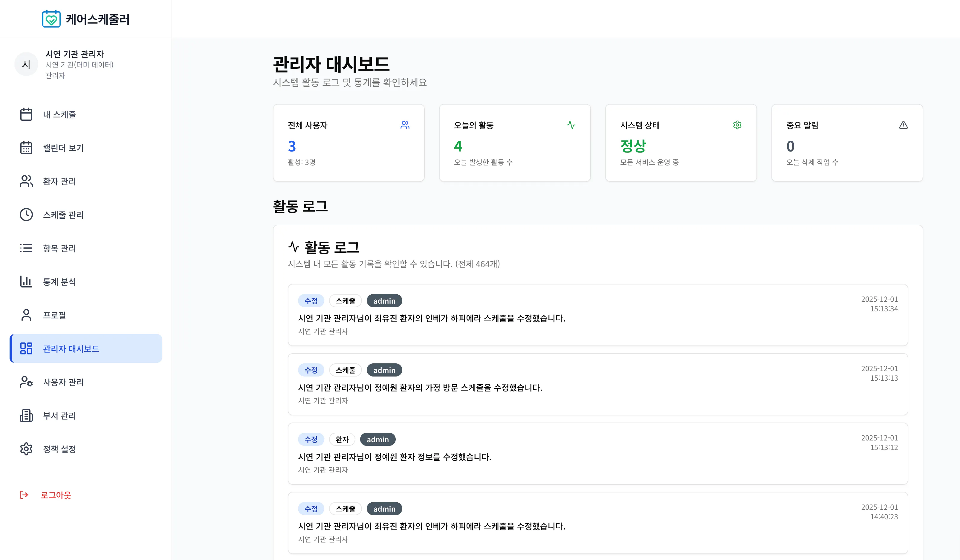Open the 정예원 가정 방문 log entry
The height and width of the screenshot is (560, 960).
(x=419, y=388)
